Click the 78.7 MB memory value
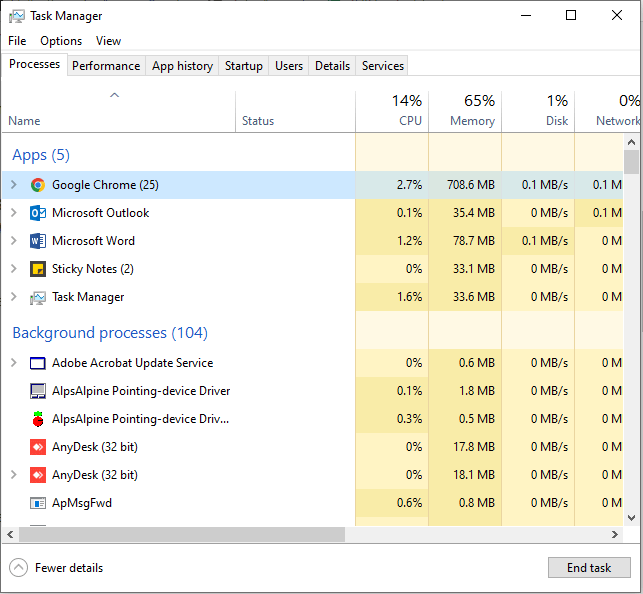This screenshot has width=643, height=594. [474, 241]
